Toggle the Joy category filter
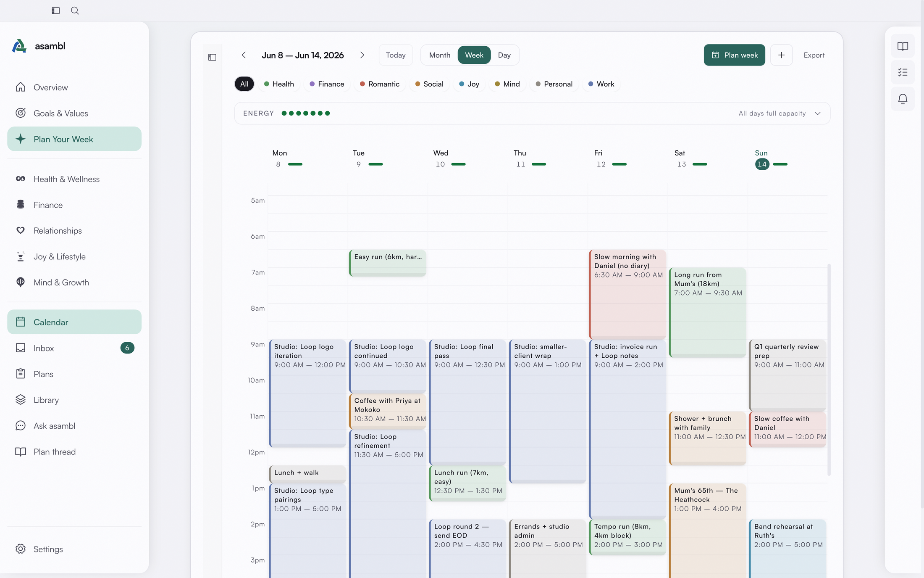 point(469,84)
